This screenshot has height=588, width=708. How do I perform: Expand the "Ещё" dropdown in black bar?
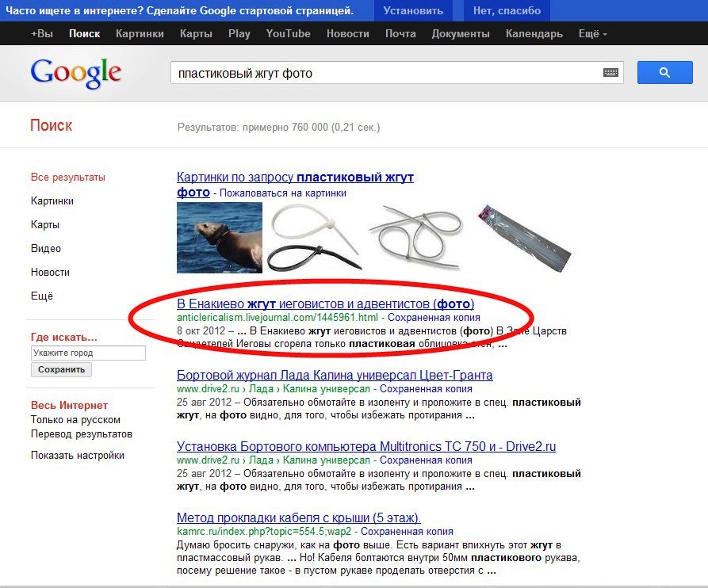coord(592,34)
